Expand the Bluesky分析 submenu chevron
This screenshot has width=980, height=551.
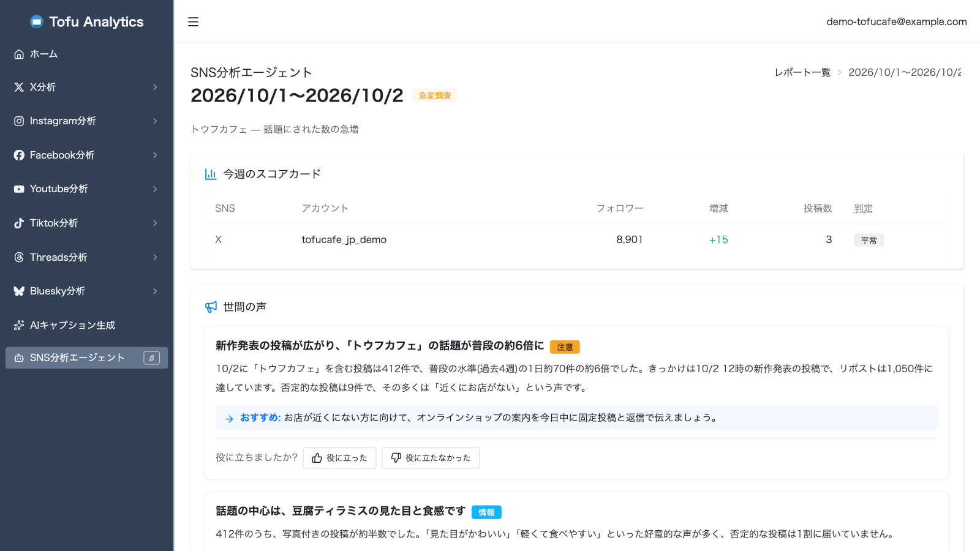[155, 291]
